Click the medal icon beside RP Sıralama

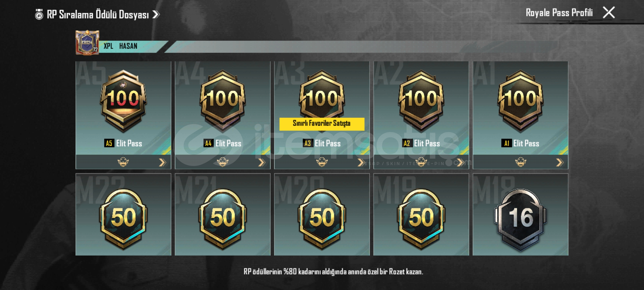click(39, 14)
